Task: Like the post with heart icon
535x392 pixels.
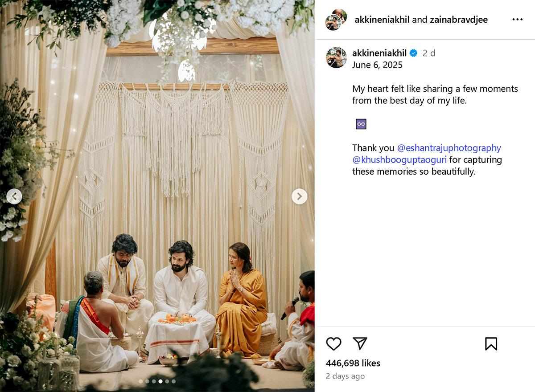Action: pyautogui.click(x=333, y=343)
